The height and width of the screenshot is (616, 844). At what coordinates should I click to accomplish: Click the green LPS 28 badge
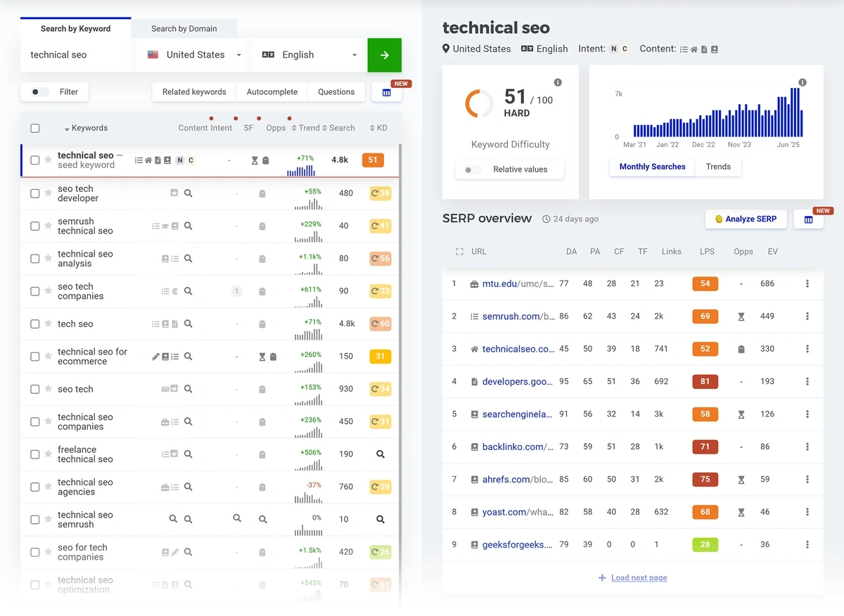pos(705,544)
